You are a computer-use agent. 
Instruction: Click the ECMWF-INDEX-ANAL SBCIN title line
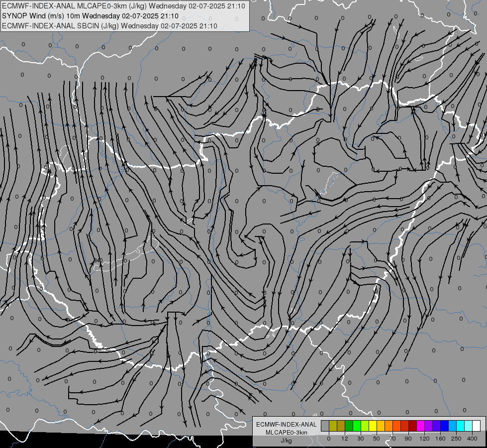[109, 26]
